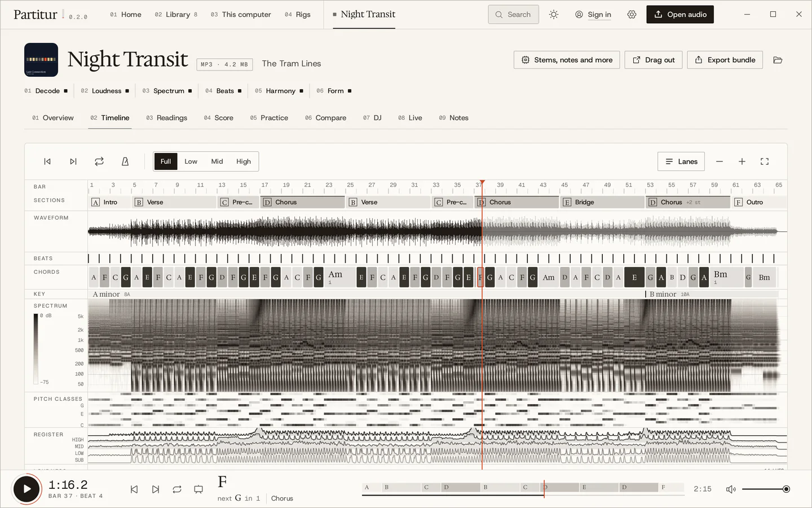Switch to the Score tab
The height and width of the screenshot is (508, 812).
(219, 118)
